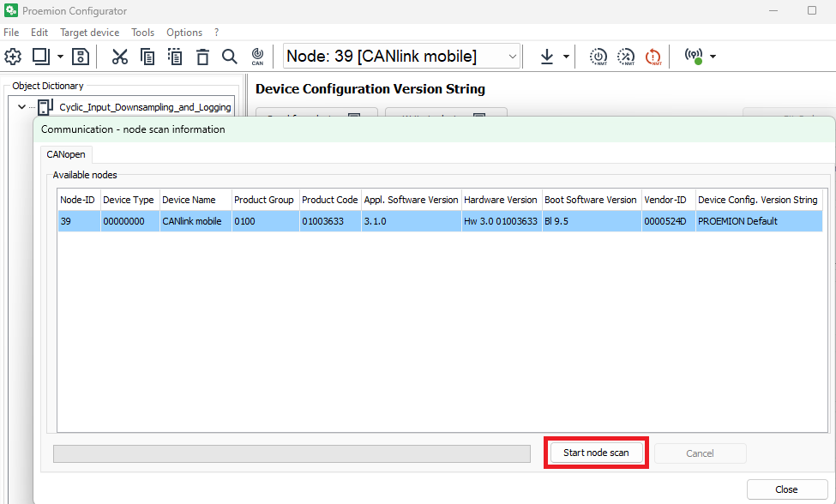836x504 pixels.
Task: Expand the download options dropdown arrow
Action: (564, 57)
